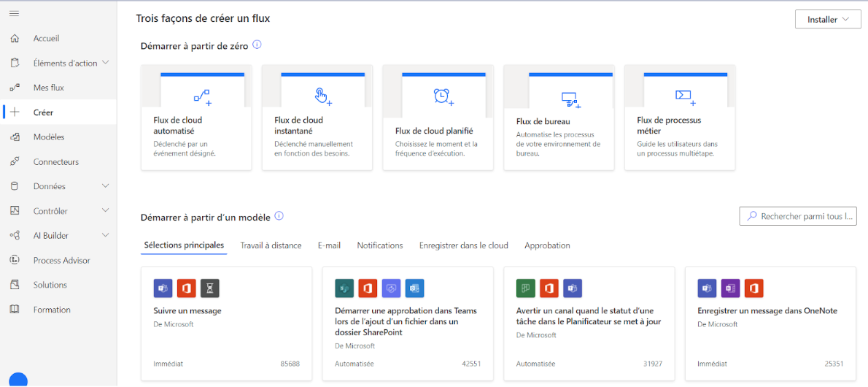The height and width of the screenshot is (387, 868).
Task: Switch to the Travail à distance tab
Action: pos(271,245)
